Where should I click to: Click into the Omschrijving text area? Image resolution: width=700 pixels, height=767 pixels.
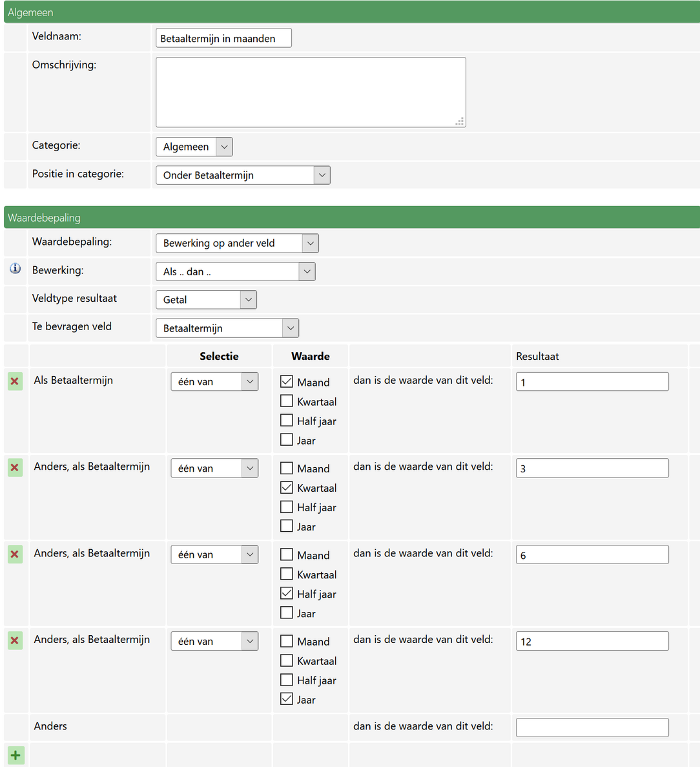[311, 92]
